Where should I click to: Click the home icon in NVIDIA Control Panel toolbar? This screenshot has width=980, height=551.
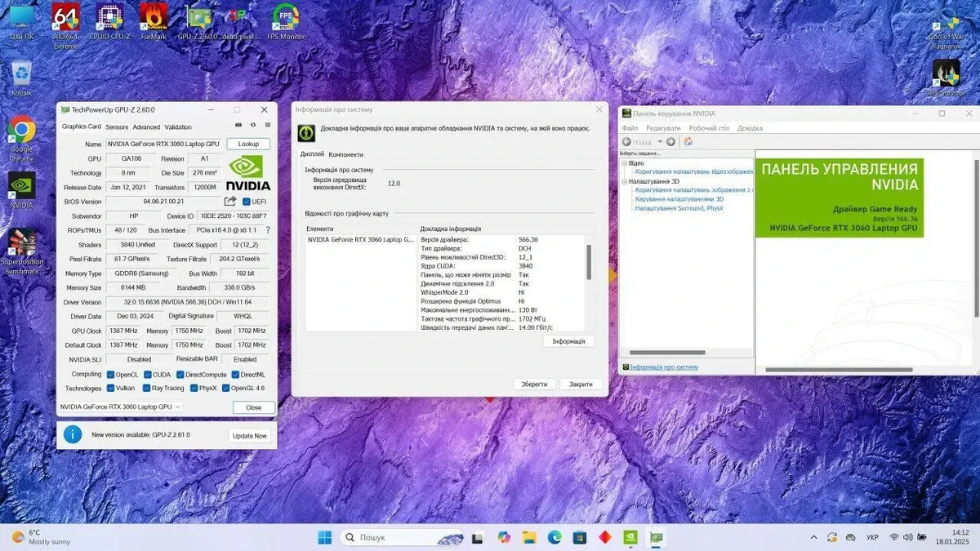[688, 142]
